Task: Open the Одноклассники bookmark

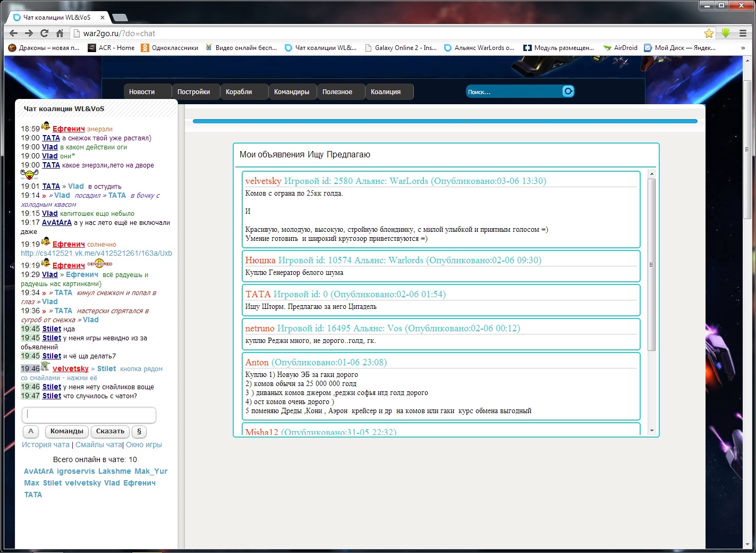Action: (x=169, y=48)
